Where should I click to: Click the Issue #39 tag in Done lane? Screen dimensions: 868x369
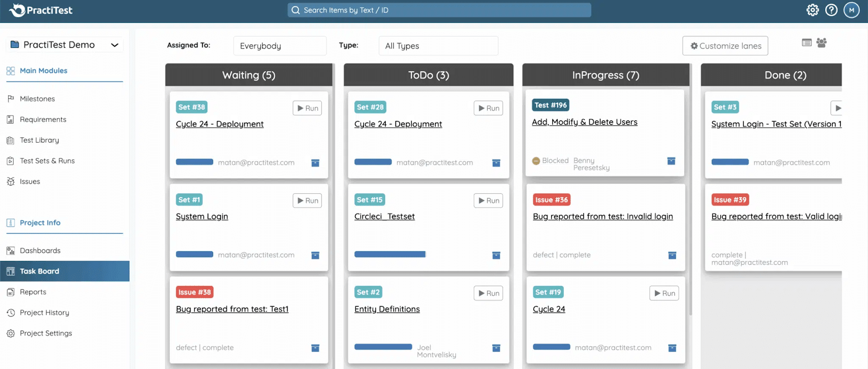click(x=730, y=200)
